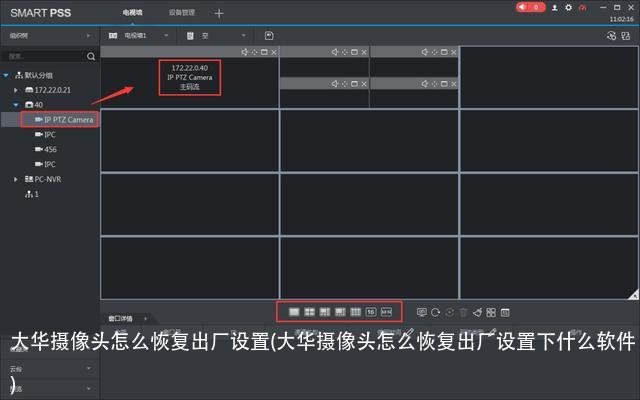Collapse the 默认分组 tree node

click(x=6, y=76)
